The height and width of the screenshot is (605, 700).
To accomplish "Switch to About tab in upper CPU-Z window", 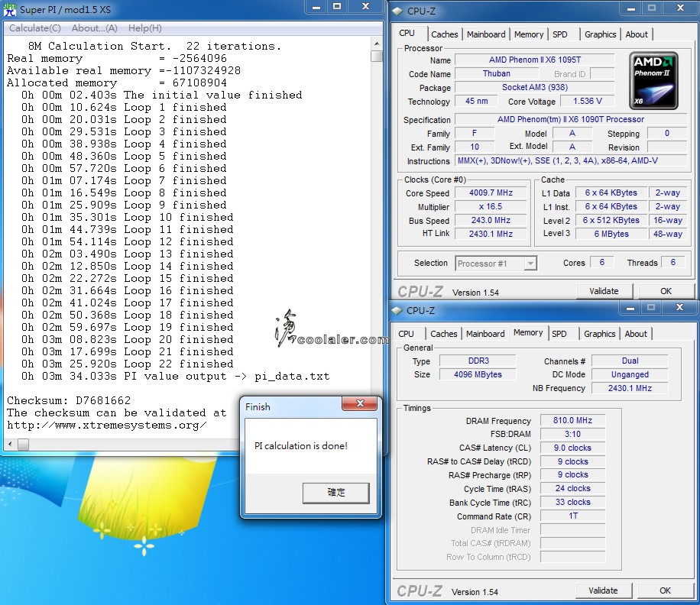I will [x=636, y=34].
